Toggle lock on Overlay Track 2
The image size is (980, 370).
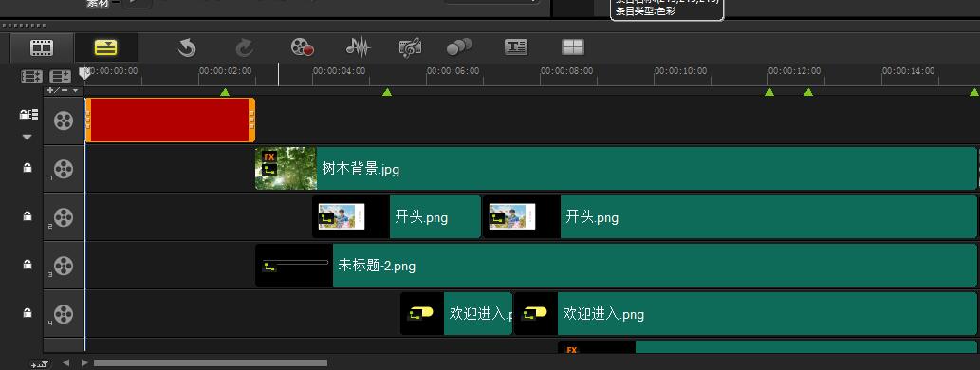click(x=28, y=216)
